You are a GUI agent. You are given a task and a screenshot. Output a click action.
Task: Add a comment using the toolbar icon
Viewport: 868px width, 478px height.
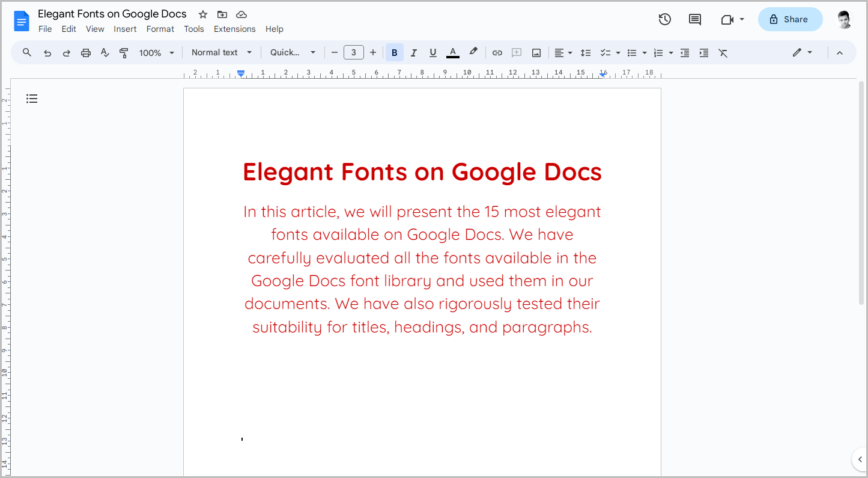[x=516, y=52]
